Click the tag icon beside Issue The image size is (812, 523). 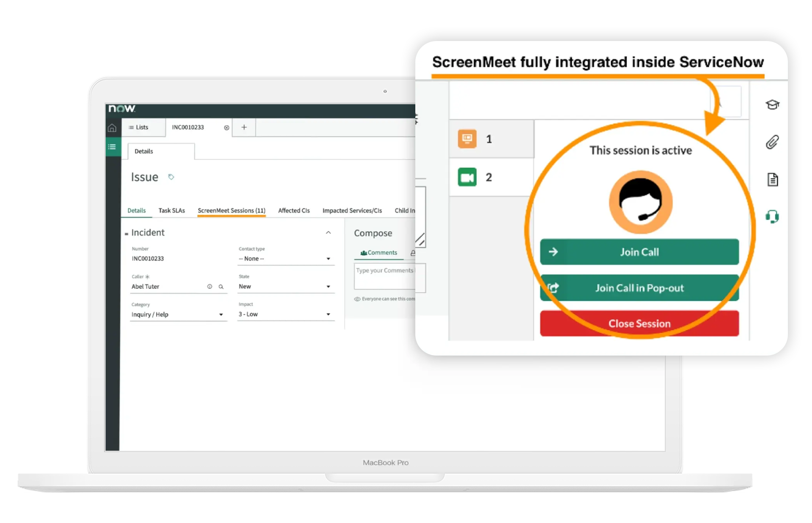click(x=171, y=177)
